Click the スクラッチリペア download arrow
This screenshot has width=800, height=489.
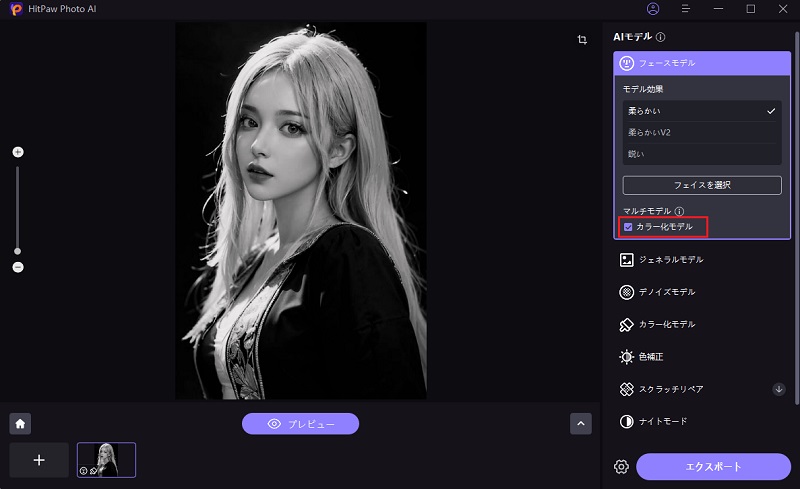coord(779,388)
